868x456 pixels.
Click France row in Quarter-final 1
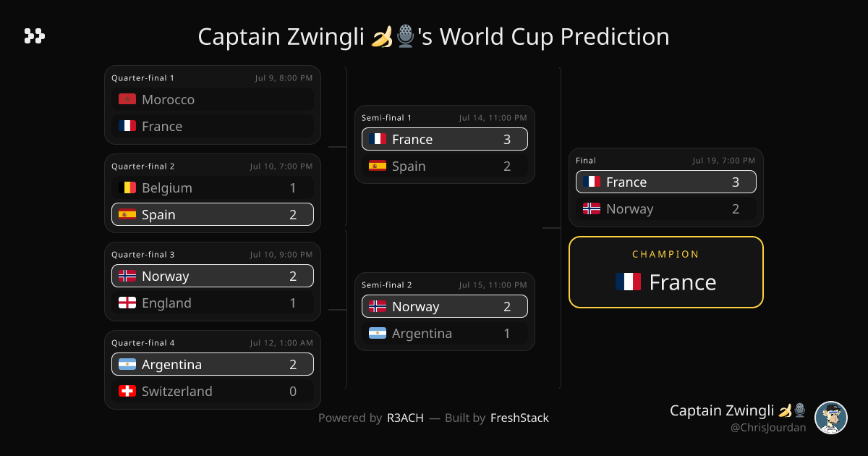click(213, 126)
